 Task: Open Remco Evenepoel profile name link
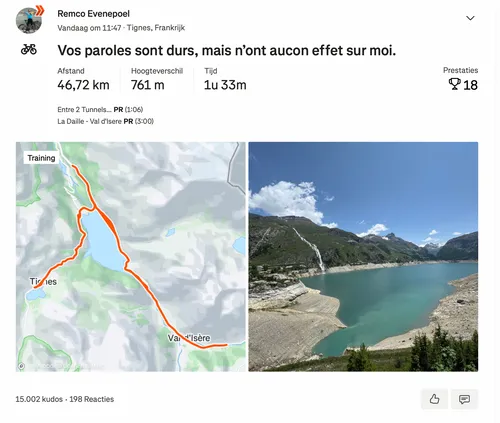93,14
